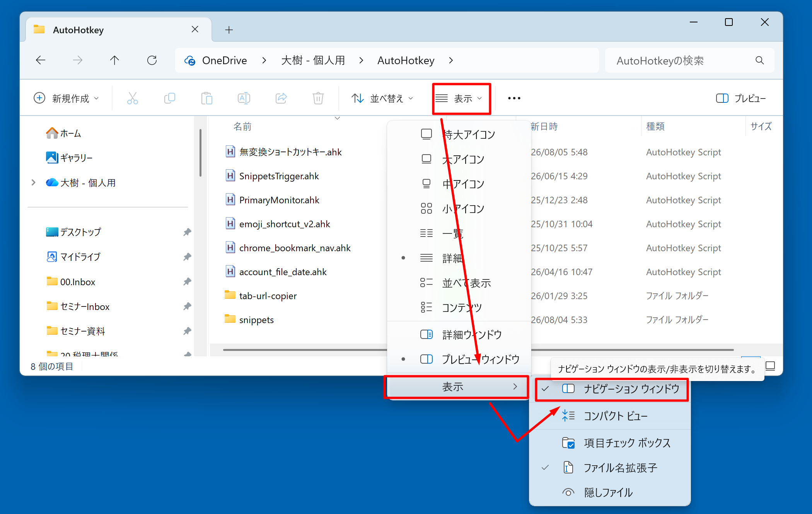Select 特大アイコン view
The width and height of the screenshot is (812, 514).
[459, 134]
